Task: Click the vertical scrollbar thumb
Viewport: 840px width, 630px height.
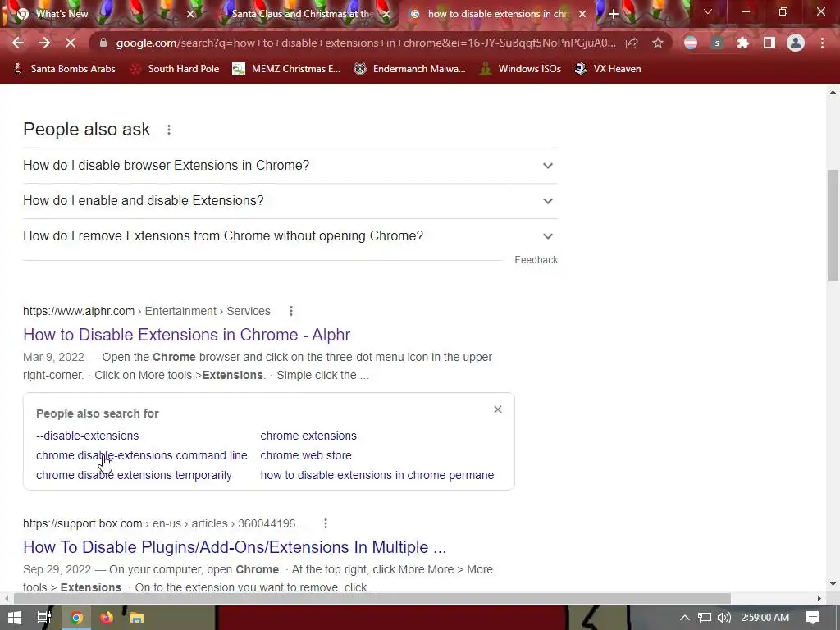Action: [833, 225]
